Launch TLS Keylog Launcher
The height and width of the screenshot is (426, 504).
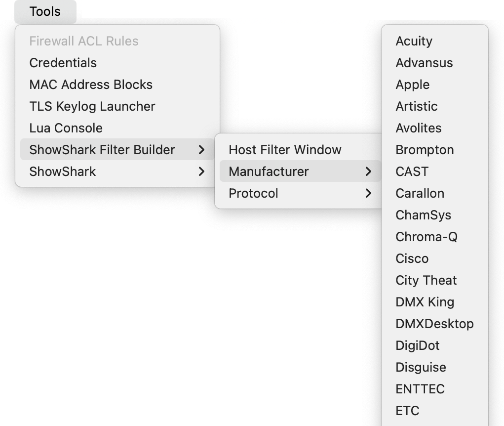click(x=92, y=106)
